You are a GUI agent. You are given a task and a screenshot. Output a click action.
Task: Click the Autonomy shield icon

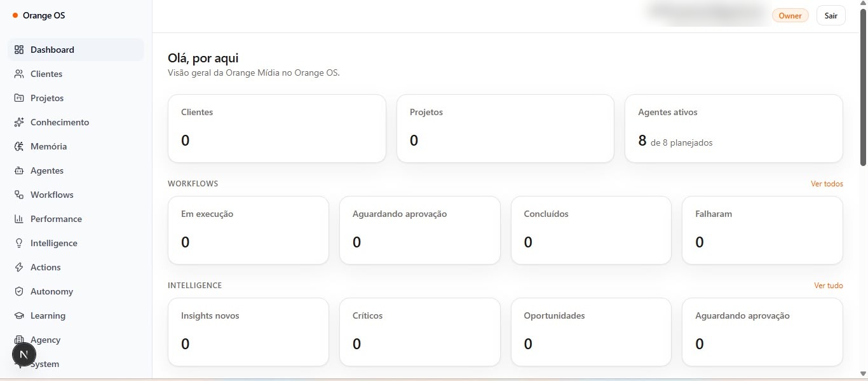coord(19,291)
